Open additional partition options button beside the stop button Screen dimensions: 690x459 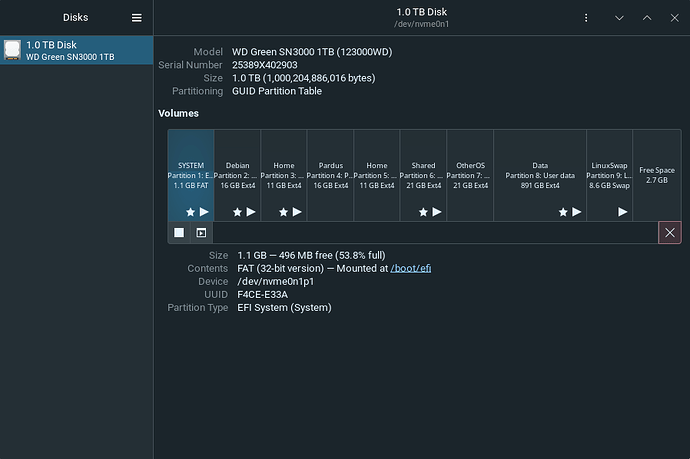point(201,232)
